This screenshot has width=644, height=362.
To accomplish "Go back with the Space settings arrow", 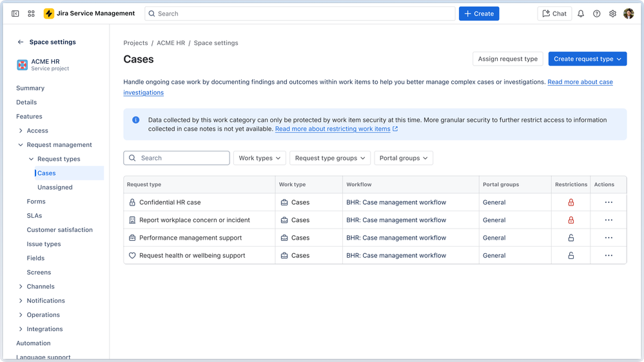I will (x=21, y=42).
